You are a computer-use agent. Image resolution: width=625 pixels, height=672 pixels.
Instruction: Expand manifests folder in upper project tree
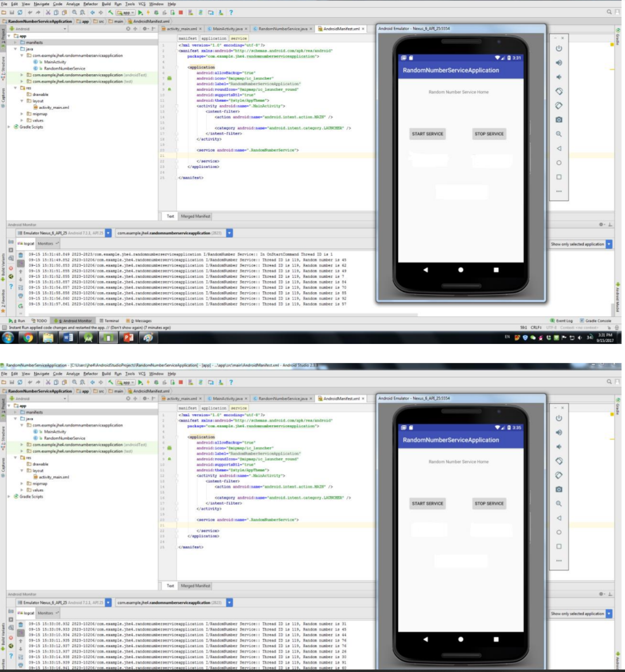click(16, 43)
